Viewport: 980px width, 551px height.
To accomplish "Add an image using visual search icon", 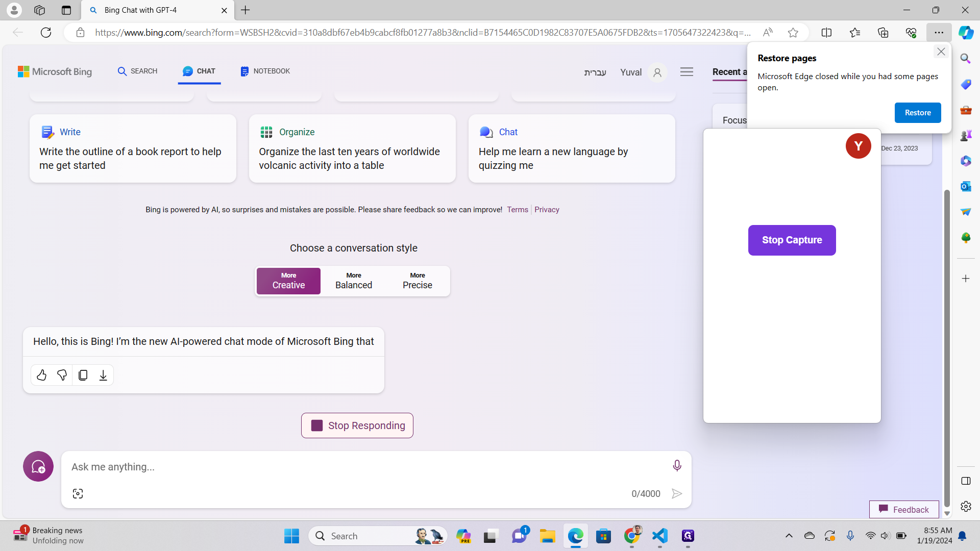I will point(78,493).
